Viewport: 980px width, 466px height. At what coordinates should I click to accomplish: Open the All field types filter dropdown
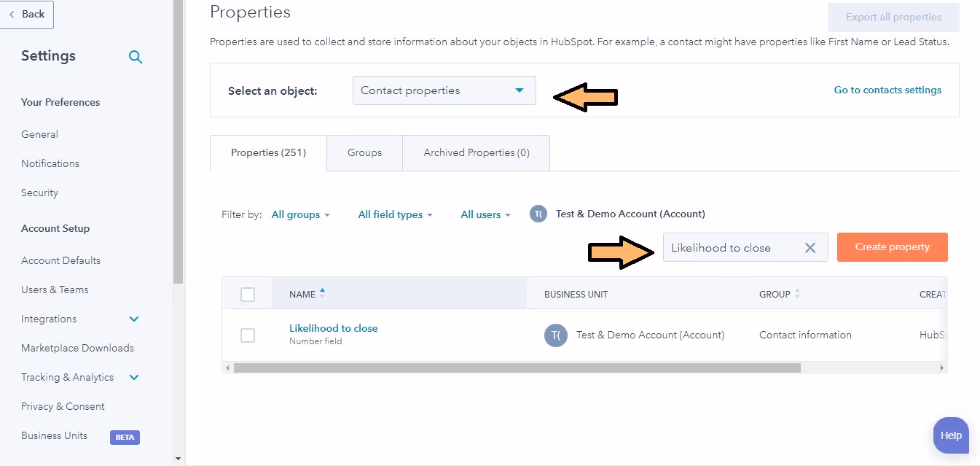395,214
